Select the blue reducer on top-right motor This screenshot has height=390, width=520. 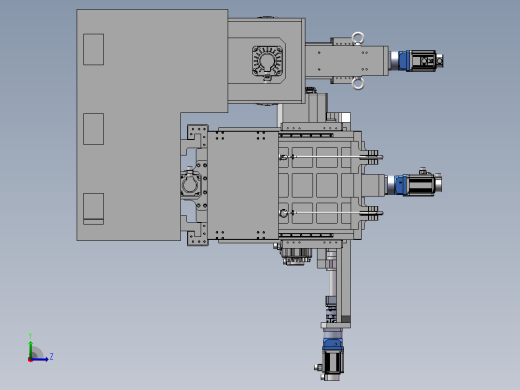coord(404,61)
